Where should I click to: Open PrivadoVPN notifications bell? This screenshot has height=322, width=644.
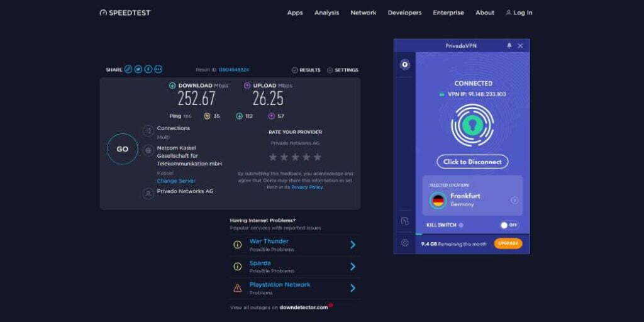click(x=509, y=45)
